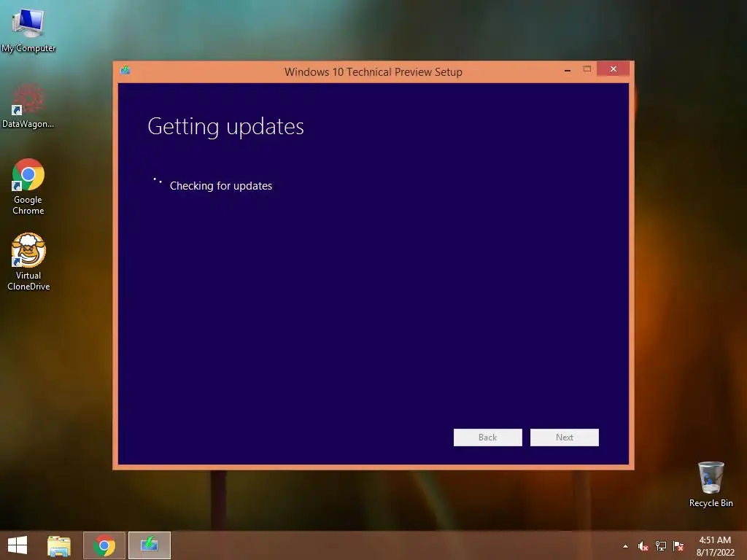Open the network status tray icon
The image size is (747, 560).
coord(661,546)
